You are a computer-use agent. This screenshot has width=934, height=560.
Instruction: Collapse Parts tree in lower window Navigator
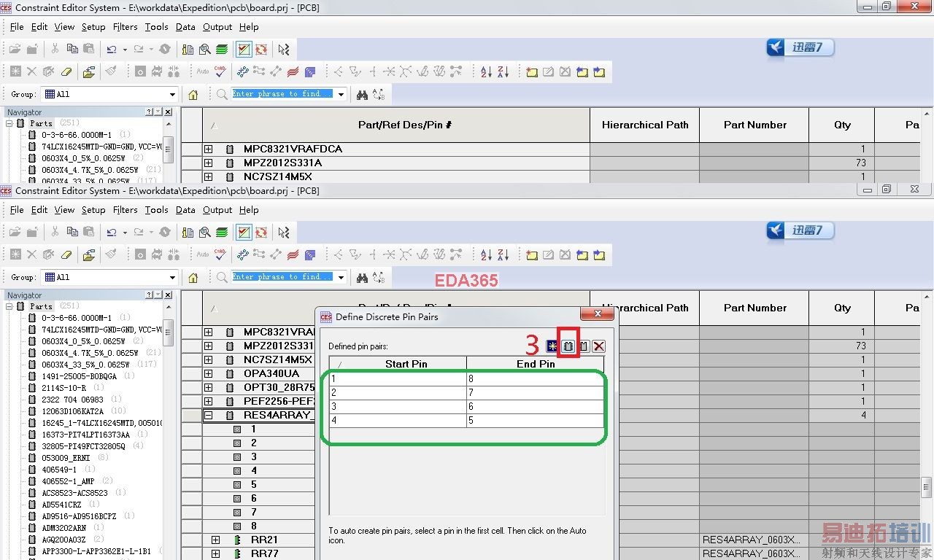pyautogui.click(x=9, y=306)
